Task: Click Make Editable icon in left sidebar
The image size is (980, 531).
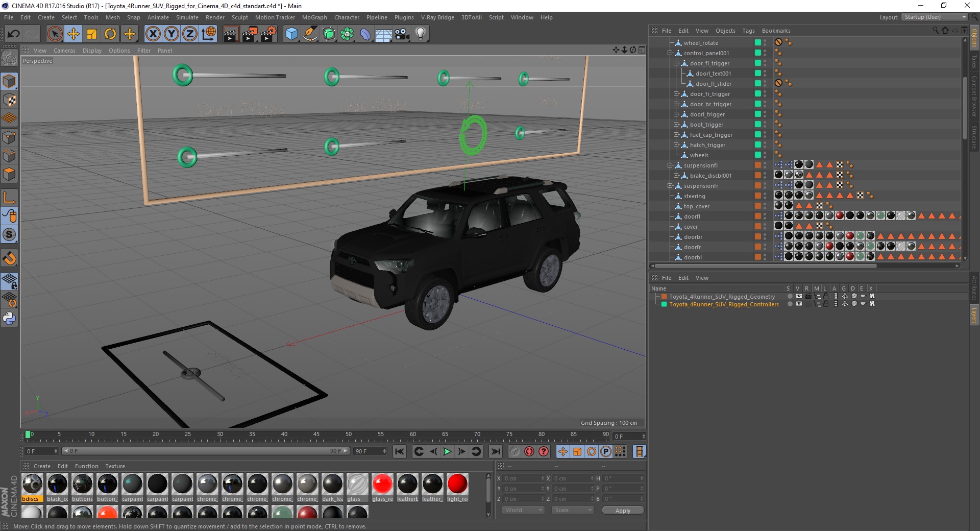Action: tap(9, 58)
